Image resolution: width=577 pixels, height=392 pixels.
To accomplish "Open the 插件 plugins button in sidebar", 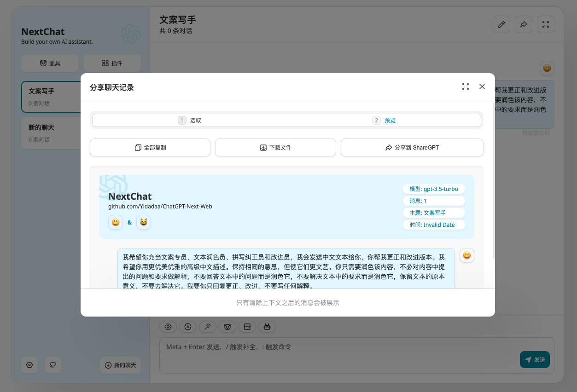I will (x=112, y=63).
